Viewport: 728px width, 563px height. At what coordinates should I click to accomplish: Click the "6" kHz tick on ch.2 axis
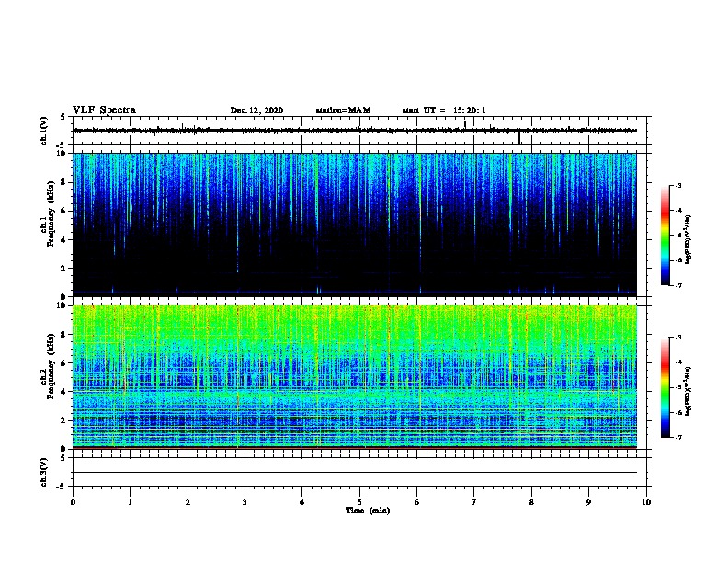63,363
